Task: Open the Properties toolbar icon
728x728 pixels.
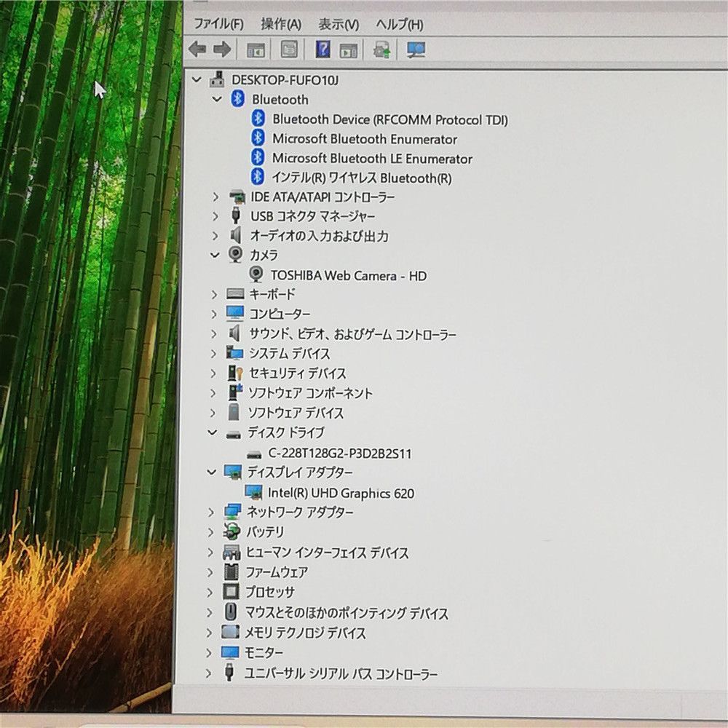Action: pos(289,50)
